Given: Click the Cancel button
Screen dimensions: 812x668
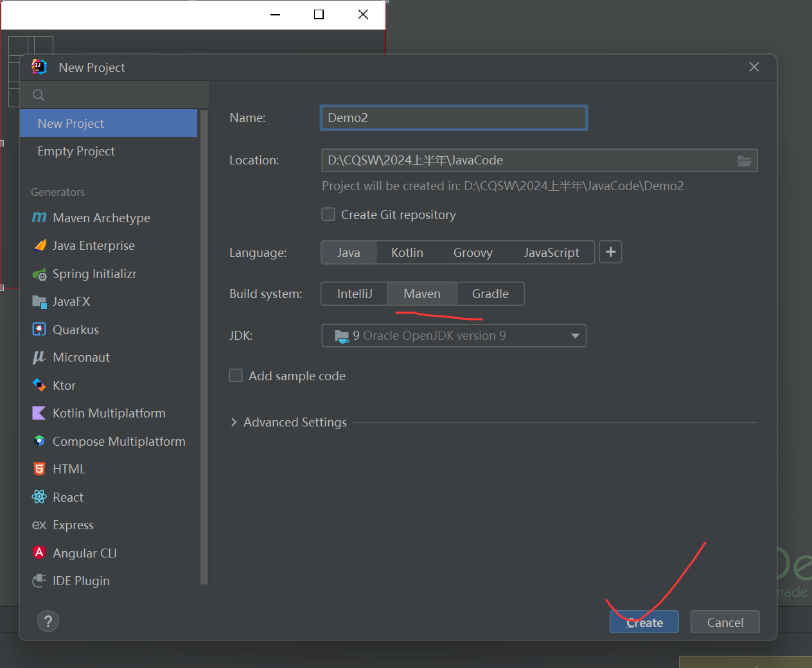Looking at the screenshot, I should pyautogui.click(x=725, y=622).
